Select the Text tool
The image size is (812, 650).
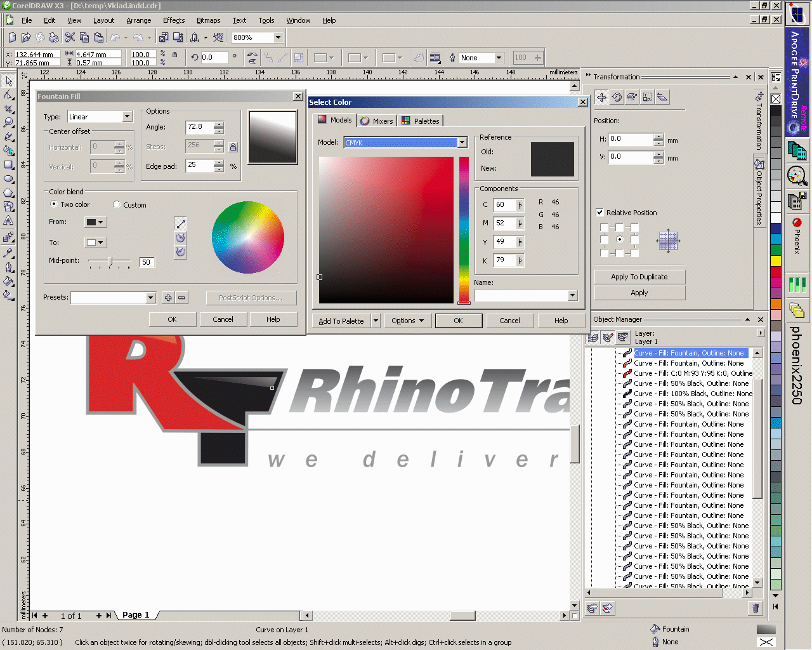(x=8, y=220)
